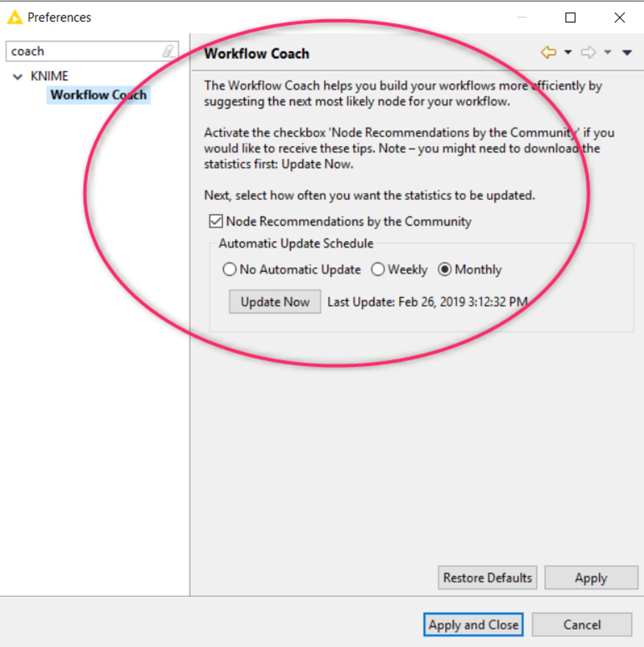Click the forward navigation arrow icon

(588, 52)
